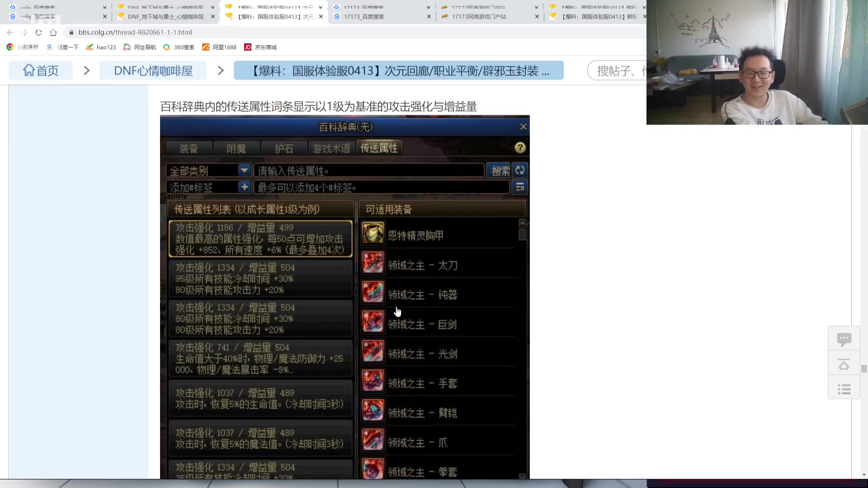Close the 百科辞典 window with the X
The width and height of the screenshot is (868, 488).
tap(523, 127)
